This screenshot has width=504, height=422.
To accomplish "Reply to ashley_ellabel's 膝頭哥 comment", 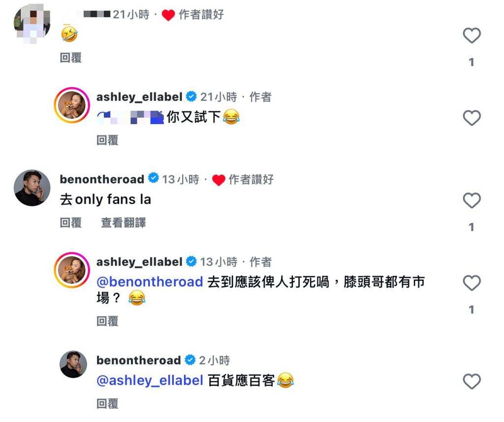I will point(107,321).
